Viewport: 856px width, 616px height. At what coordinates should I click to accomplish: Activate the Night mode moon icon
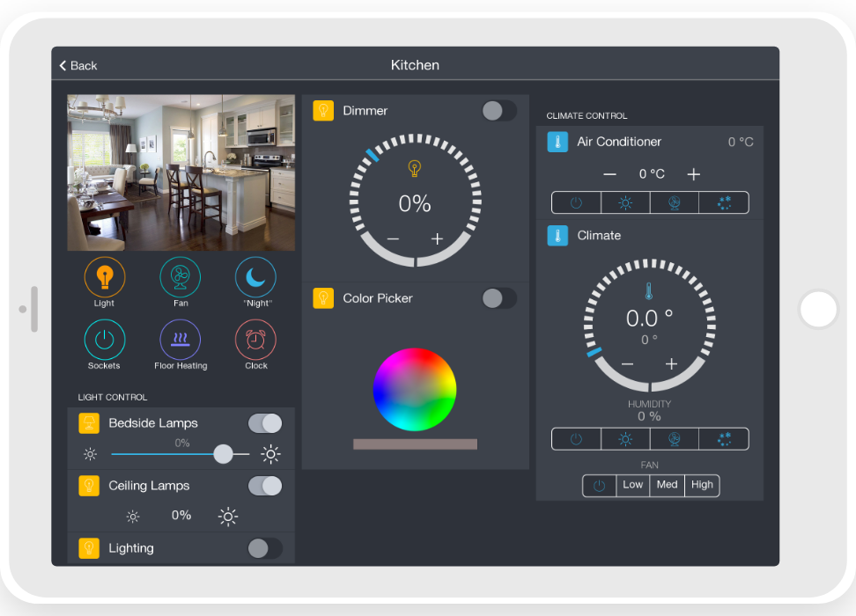pyautogui.click(x=255, y=277)
